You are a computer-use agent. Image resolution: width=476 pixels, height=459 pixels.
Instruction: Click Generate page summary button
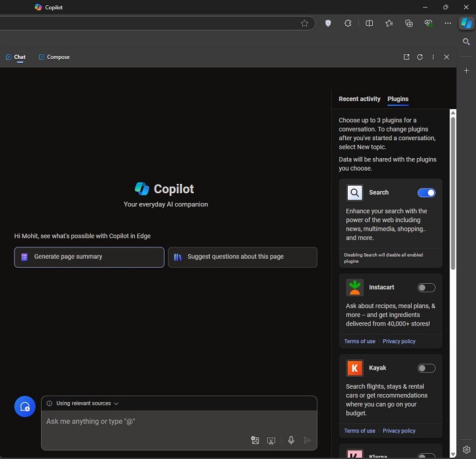tap(89, 257)
